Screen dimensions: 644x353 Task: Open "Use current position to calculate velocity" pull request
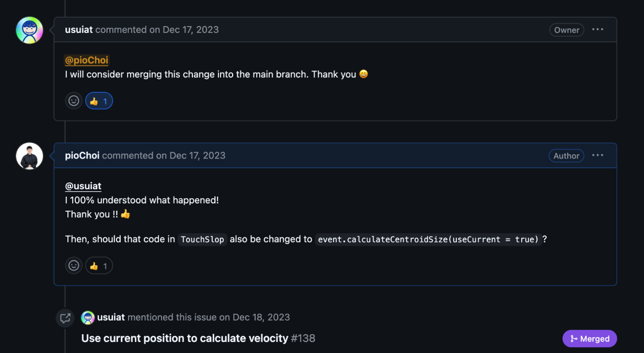185,338
